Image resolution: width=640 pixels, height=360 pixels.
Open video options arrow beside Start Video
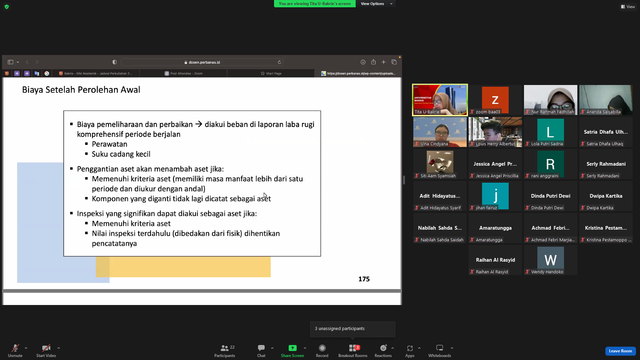pos(58,348)
